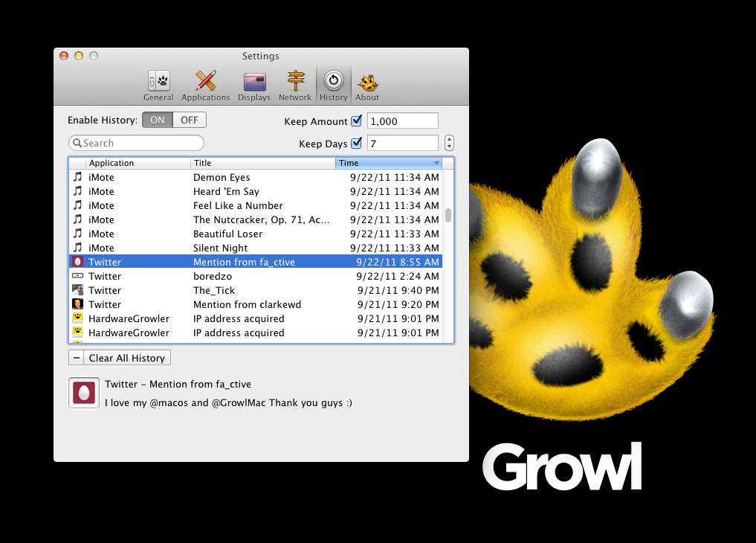Click the search magnifier icon
756x543 pixels.
point(77,143)
